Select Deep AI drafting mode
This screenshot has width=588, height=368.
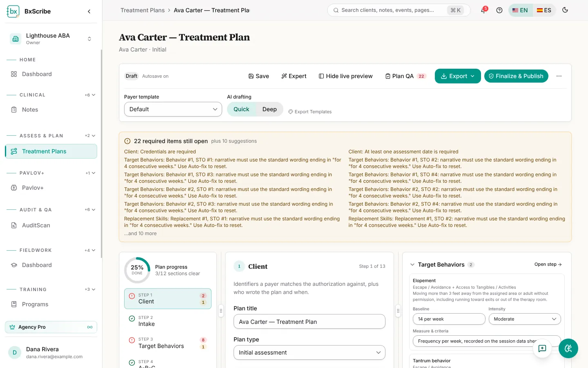tap(269, 109)
